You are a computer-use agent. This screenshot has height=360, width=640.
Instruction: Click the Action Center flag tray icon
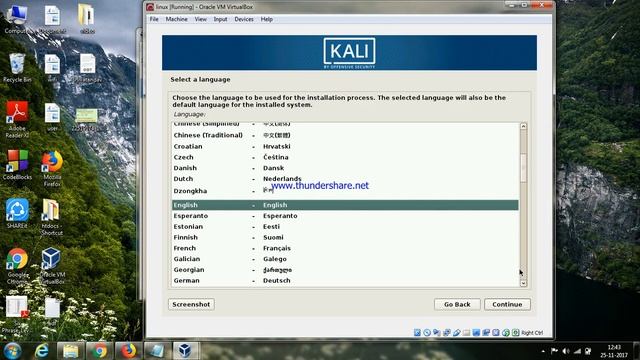point(554,351)
